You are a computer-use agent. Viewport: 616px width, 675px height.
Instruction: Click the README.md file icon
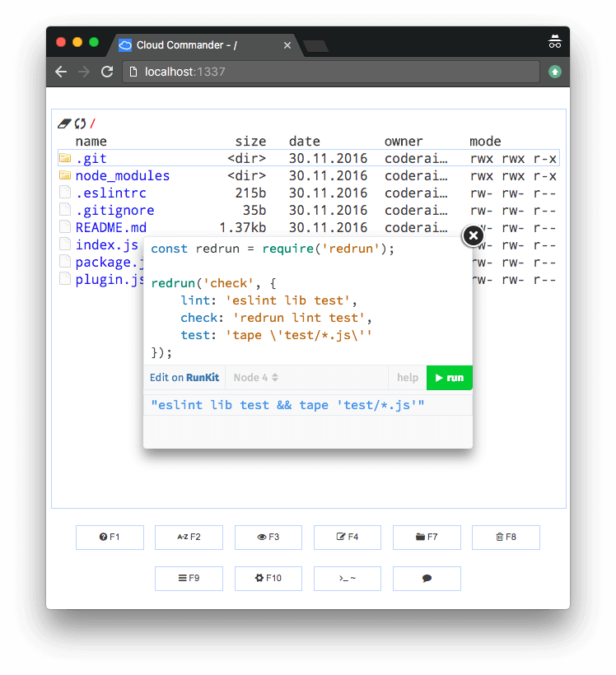(x=64, y=227)
